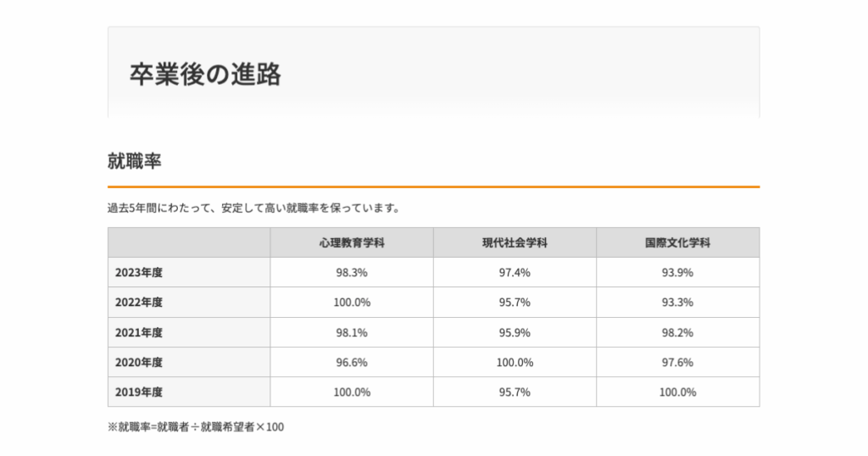868x456 pixels.
Task: Click the 就職率 section heading
Action: coord(134,160)
